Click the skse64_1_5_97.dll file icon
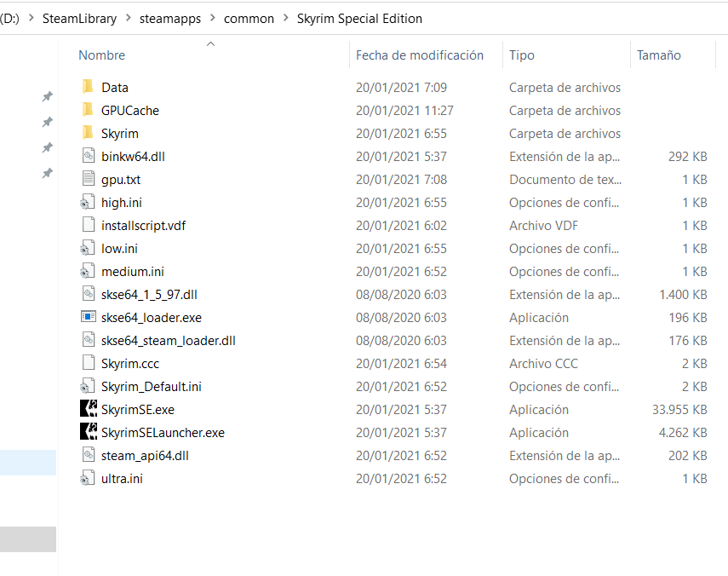Image resolution: width=728 pixels, height=576 pixels. click(89, 294)
